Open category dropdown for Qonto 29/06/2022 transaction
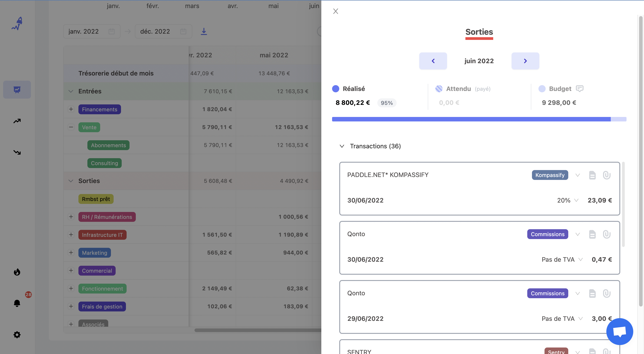 [577, 293]
